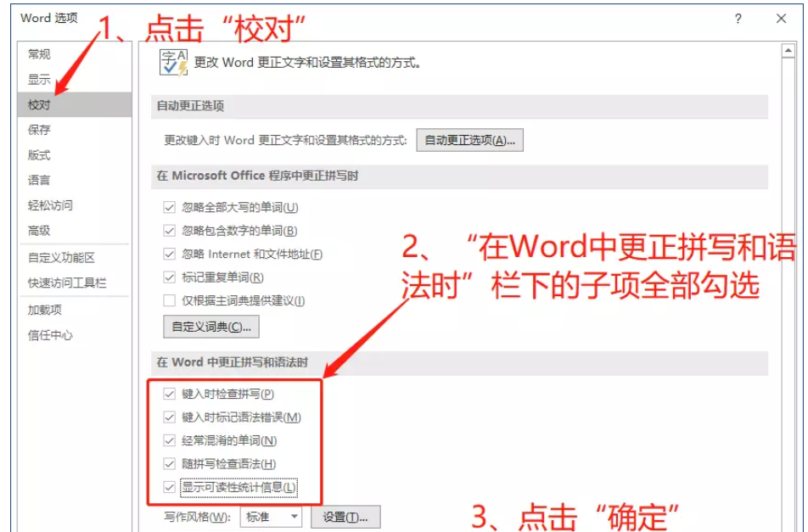
Task: Toggle 随拼写检查语法 checkbox
Action: click(169, 464)
